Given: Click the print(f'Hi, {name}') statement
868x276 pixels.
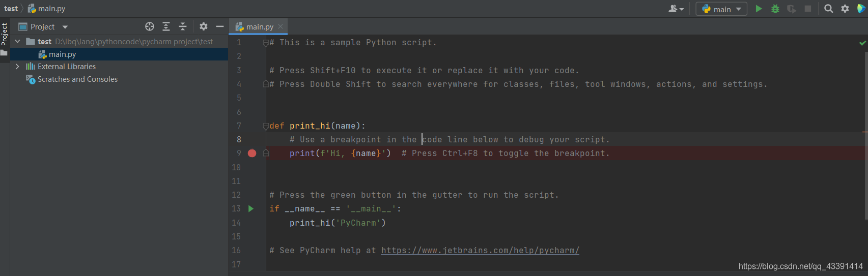Looking at the screenshot, I should [x=340, y=153].
